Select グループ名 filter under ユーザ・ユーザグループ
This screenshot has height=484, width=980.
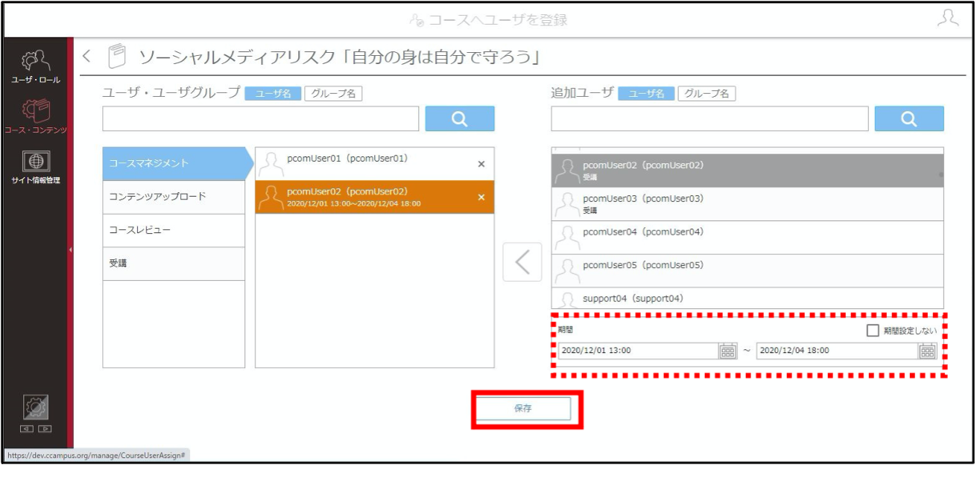[x=333, y=94]
